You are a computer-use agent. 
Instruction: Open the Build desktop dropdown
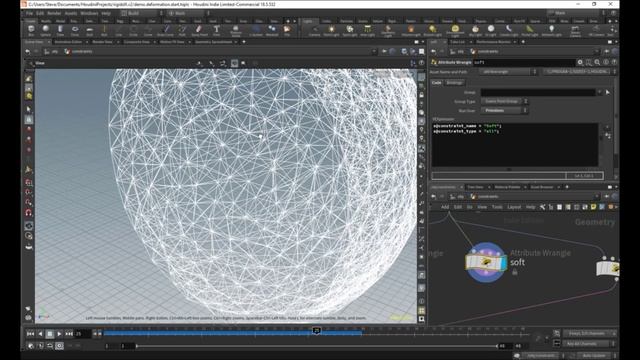pyautogui.click(x=141, y=13)
